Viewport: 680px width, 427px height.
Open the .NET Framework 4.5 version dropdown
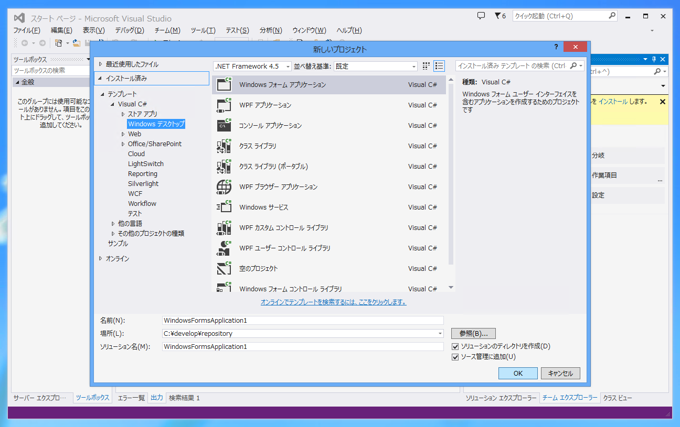(288, 66)
